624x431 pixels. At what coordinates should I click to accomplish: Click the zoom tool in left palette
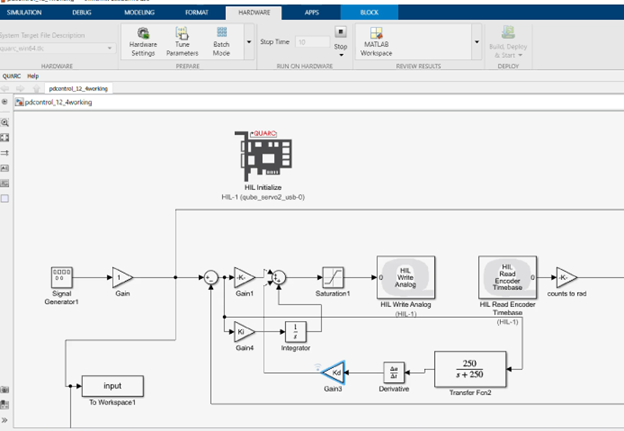pos(6,136)
